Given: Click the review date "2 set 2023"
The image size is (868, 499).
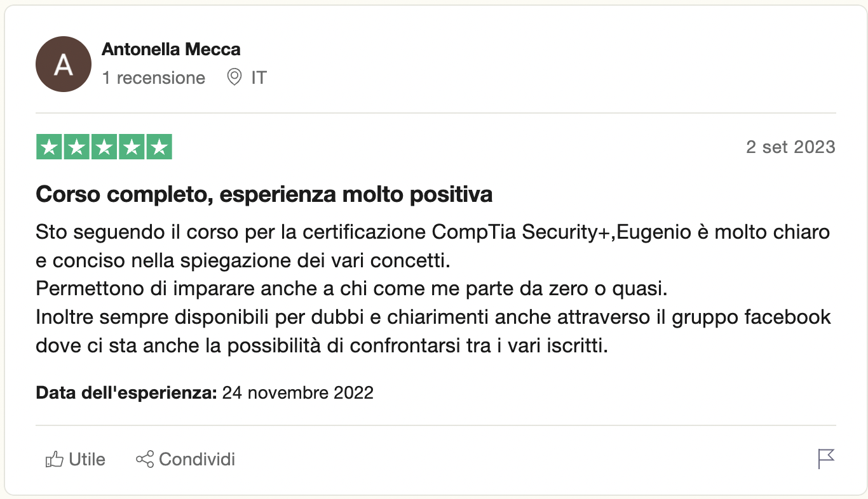Looking at the screenshot, I should (x=790, y=147).
